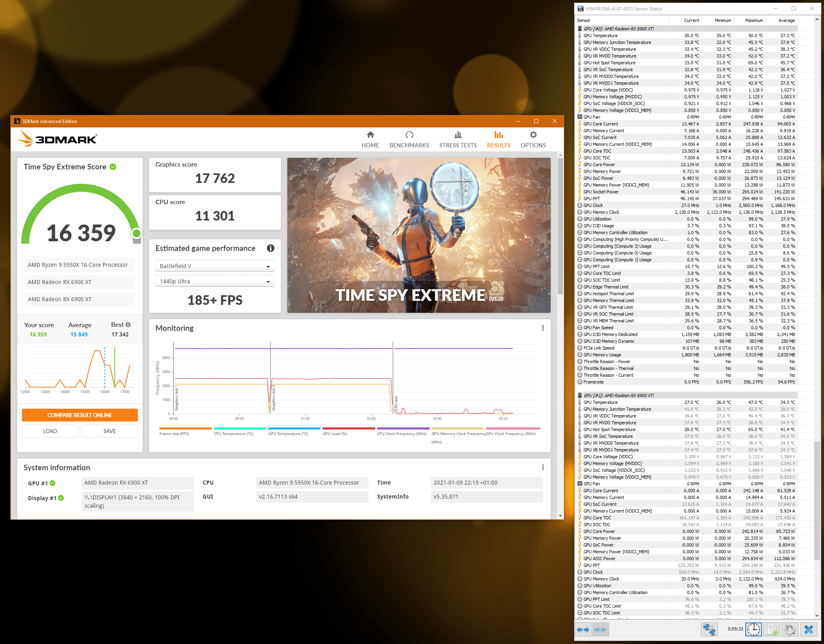Select GPU Hot Spot Temperature row in GPU #0
The image size is (824, 644).
coord(687,63)
